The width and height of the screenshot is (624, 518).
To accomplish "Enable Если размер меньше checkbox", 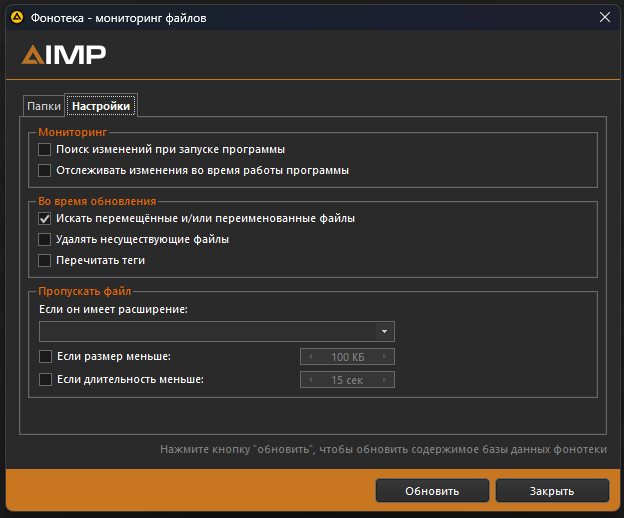I will click(44, 356).
